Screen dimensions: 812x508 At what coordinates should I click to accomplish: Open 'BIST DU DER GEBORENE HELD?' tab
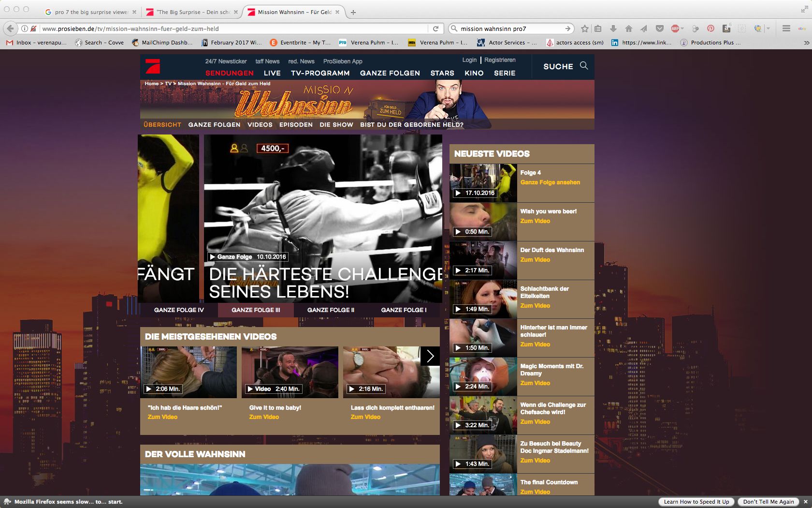point(412,125)
